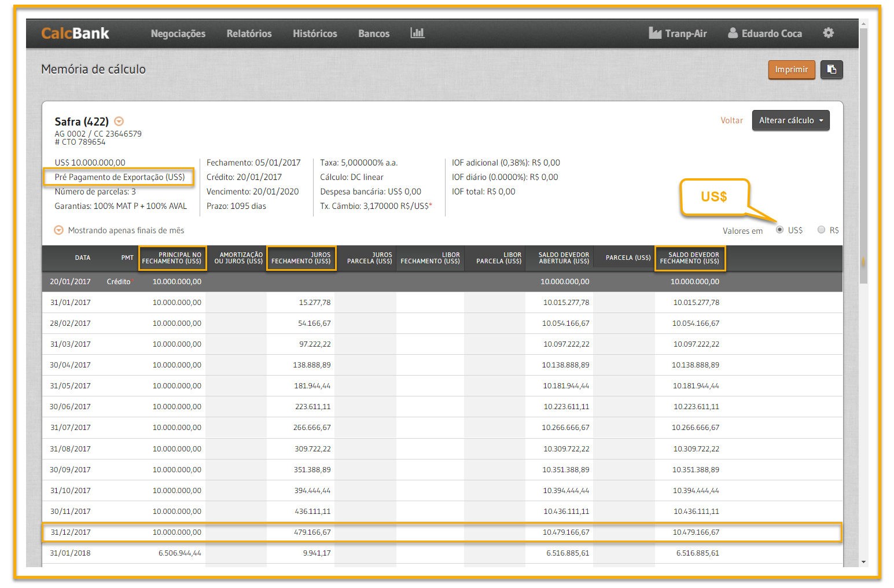Screen dimensions: 894x588
Task: Click the 'Libor parcela (US$)' column header
Action: (499, 258)
